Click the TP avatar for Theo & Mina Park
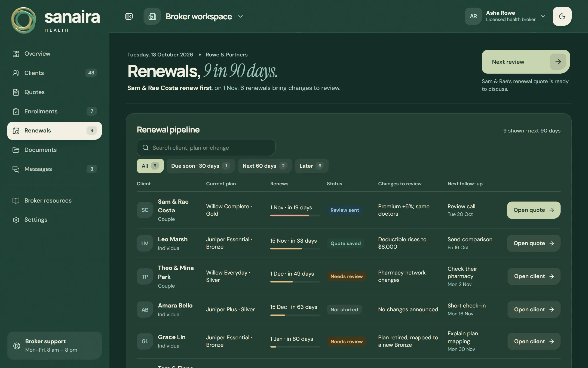The width and height of the screenshot is (588, 368). tap(145, 276)
